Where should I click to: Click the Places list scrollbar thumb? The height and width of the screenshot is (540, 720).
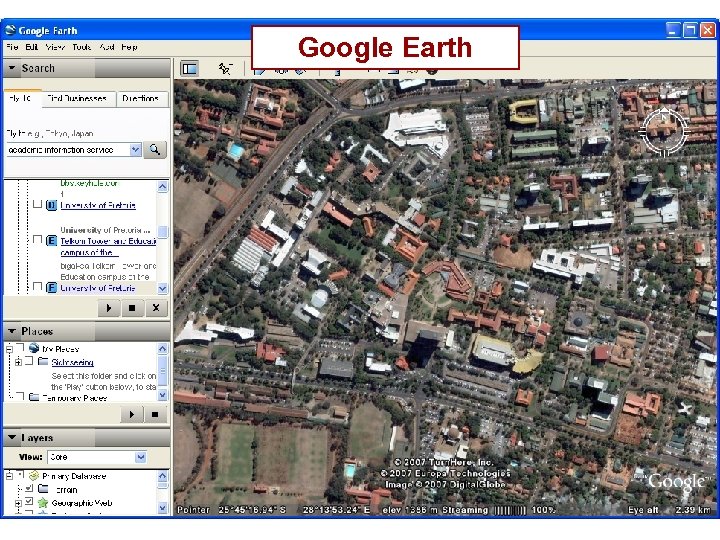(x=163, y=371)
